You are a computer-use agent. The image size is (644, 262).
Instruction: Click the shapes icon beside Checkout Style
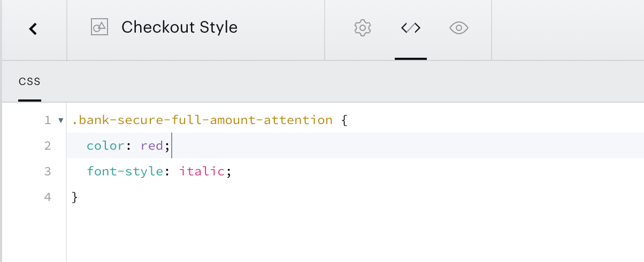pos(99,27)
